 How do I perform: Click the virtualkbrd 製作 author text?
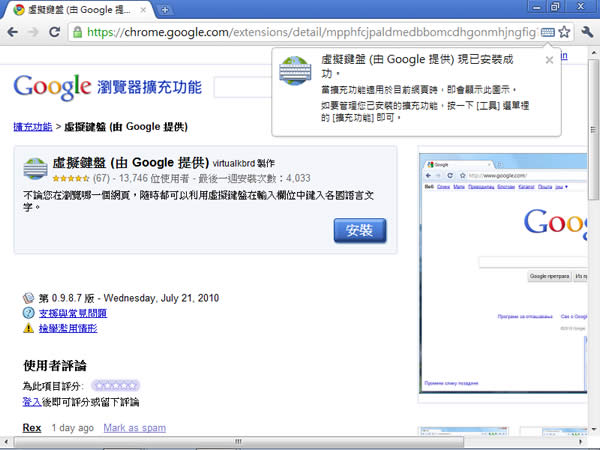coord(244,163)
